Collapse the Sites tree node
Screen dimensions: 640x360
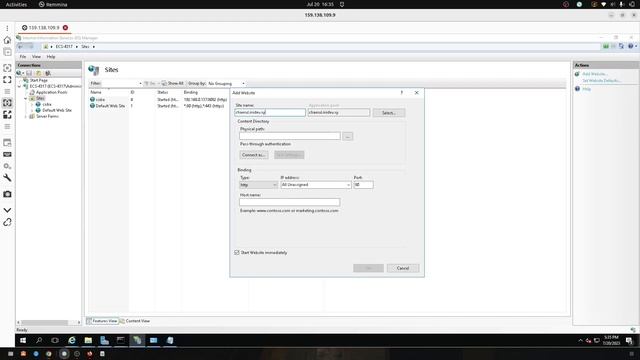pyautogui.click(x=26, y=98)
